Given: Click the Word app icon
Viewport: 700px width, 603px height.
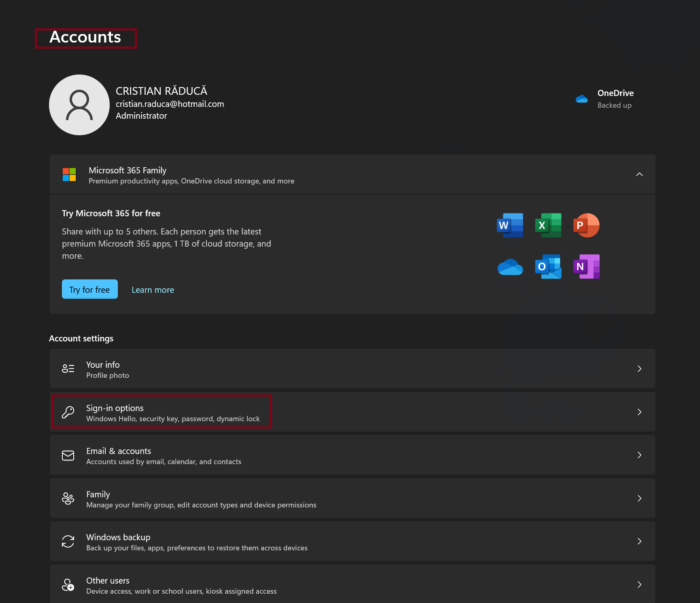Looking at the screenshot, I should [x=510, y=225].
